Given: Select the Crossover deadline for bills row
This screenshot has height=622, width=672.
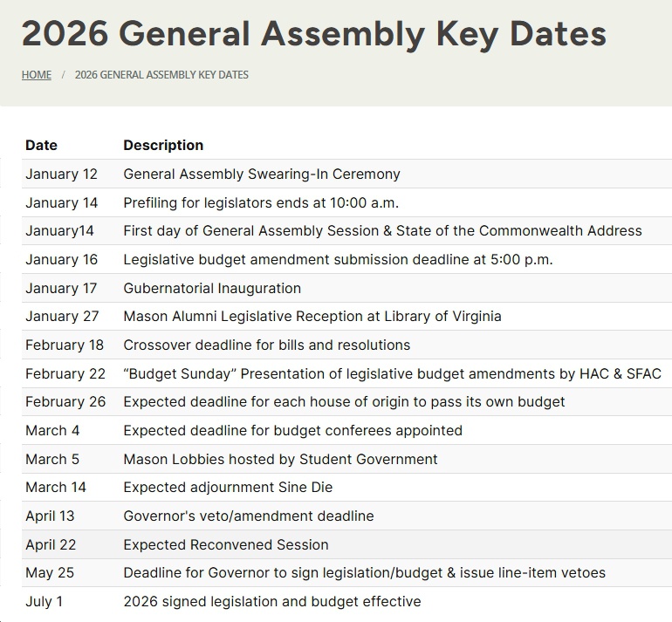Looking at the screenshot, I should 266,345.
